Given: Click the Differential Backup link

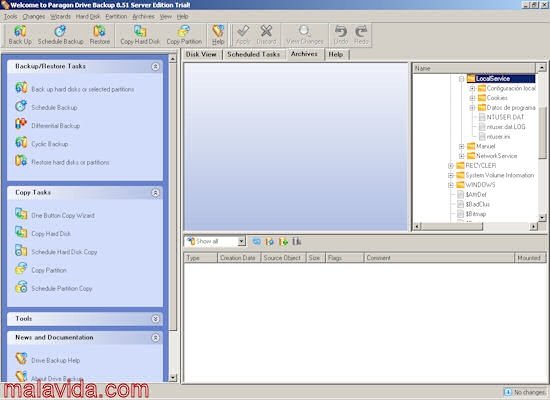Looking at the screenshot, I should [x=56, y=126].
